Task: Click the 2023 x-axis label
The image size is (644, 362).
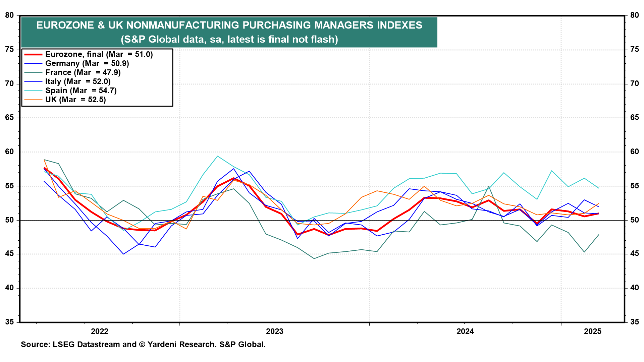Action: [x=274, y=331]
